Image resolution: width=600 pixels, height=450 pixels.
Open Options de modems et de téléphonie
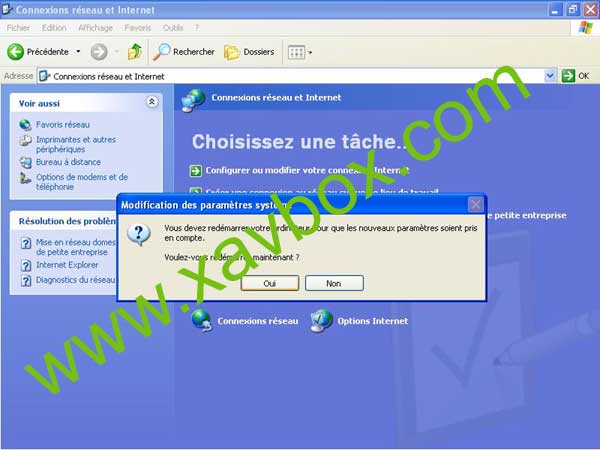click(x=82, y=182)
